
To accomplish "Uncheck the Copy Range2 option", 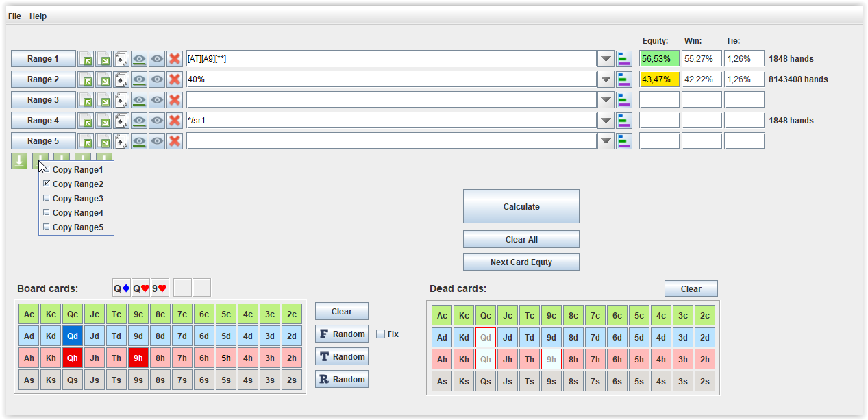I will point(47,184).
